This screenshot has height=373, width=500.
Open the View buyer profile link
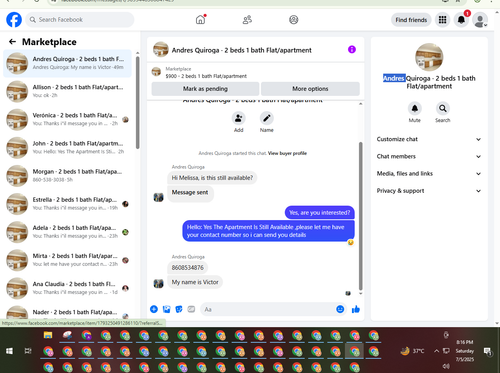287,153
